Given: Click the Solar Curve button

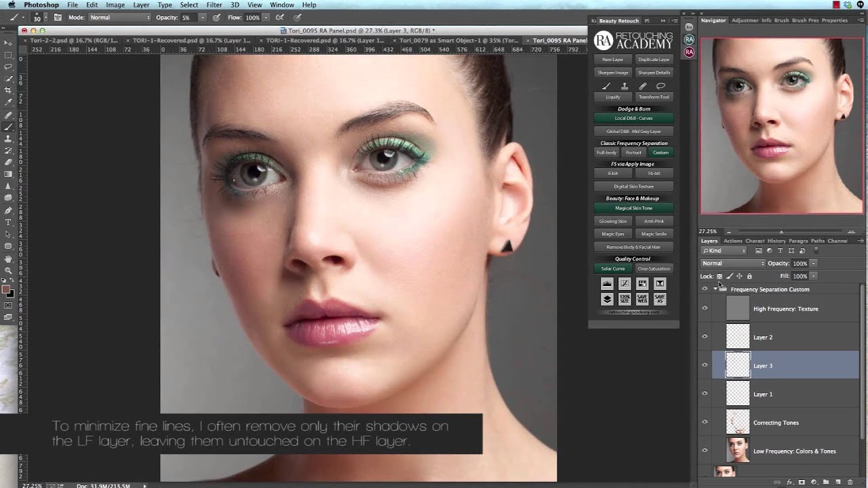Looking at the screenshot, I should click(x=613, y=268).
